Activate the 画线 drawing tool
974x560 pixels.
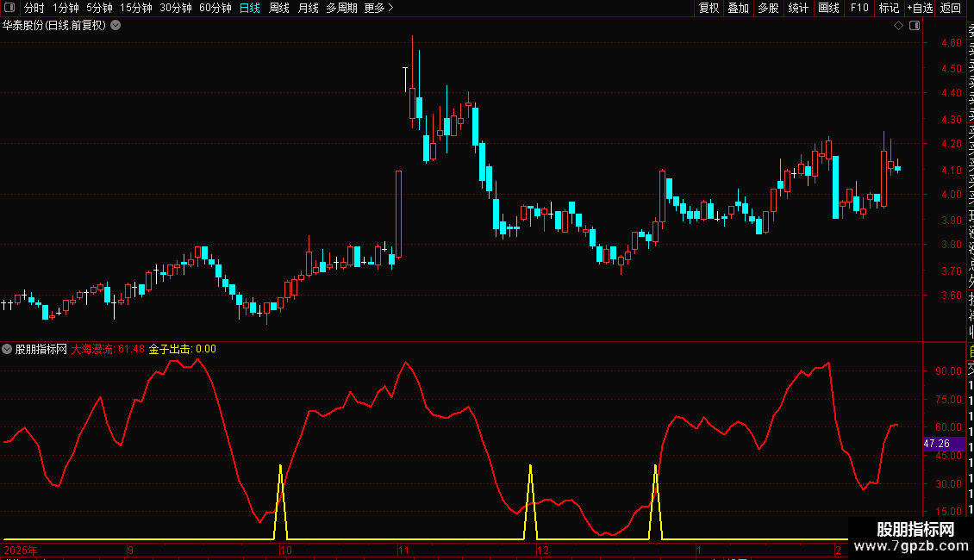point(828,8)
